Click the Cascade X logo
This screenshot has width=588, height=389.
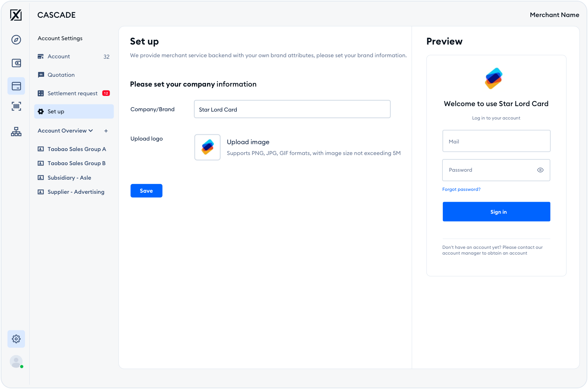coord(16,15)
